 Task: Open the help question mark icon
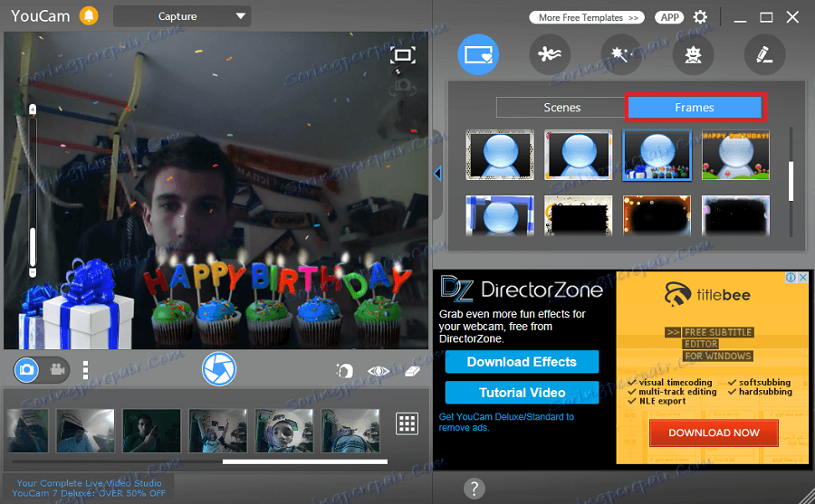click(474, 489)
